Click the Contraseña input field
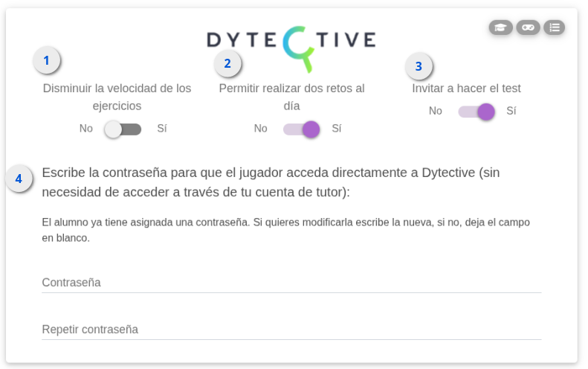The height and width of the screenshot is (369, 588). [291, 283]
